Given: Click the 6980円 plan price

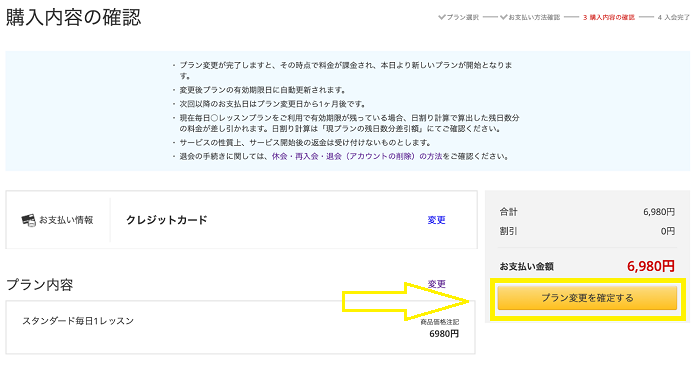Looking at the screenshot, I should pos(444,334).
